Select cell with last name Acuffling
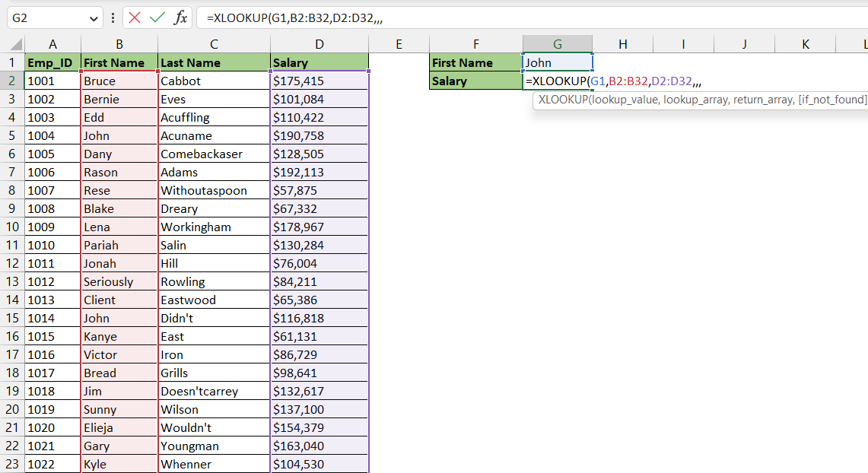Viewport: 868px width, 473px height. coord(214,117)
